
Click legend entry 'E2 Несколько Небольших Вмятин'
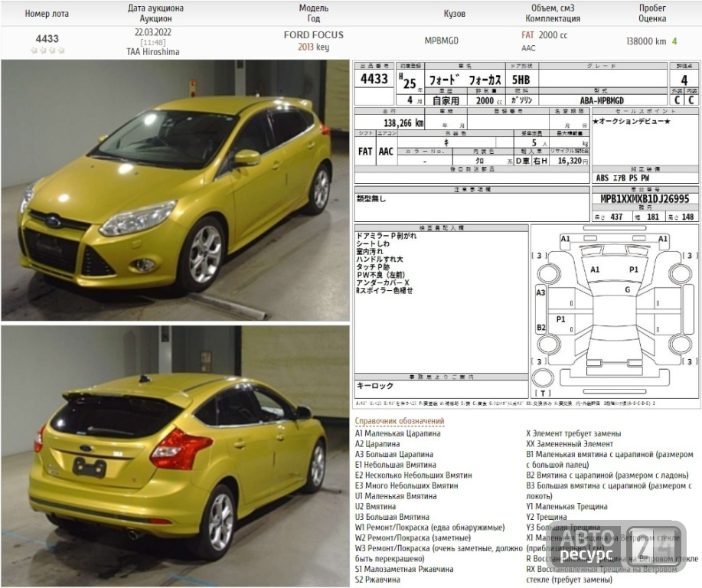(413, 475)
